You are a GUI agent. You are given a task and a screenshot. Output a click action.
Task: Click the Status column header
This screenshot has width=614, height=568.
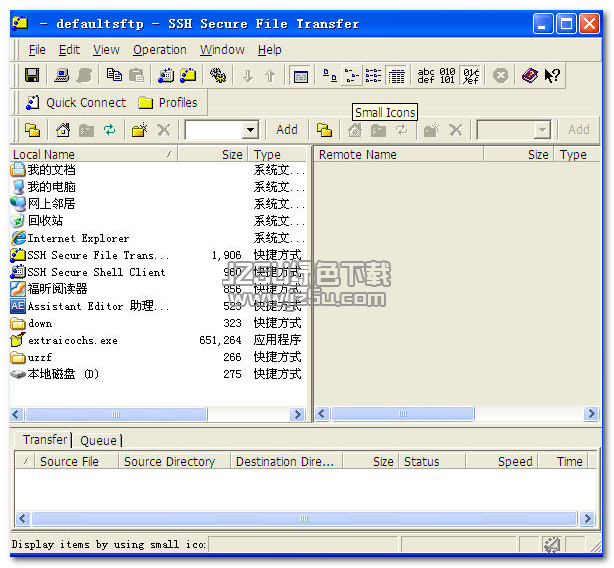[432, 461]
